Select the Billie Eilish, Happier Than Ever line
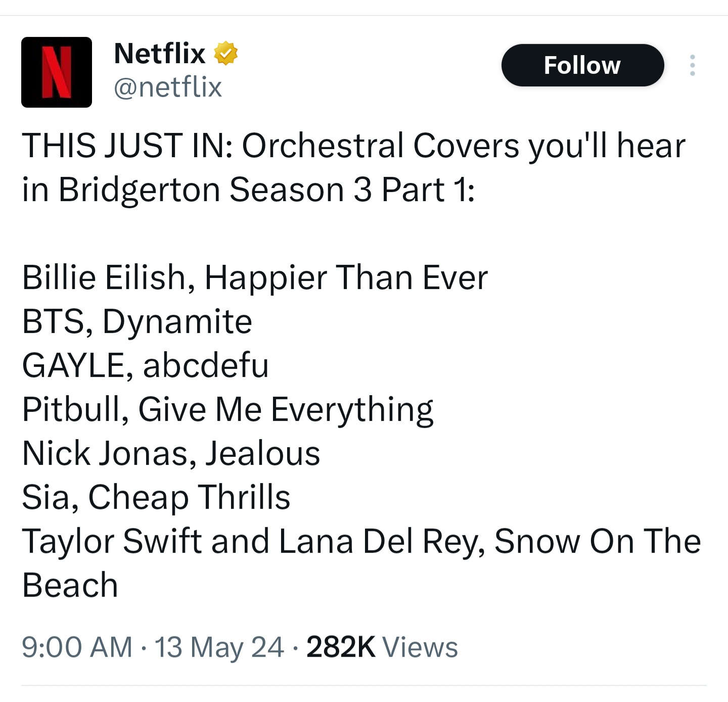Screen dimensions: 728x702 (255, 278)
